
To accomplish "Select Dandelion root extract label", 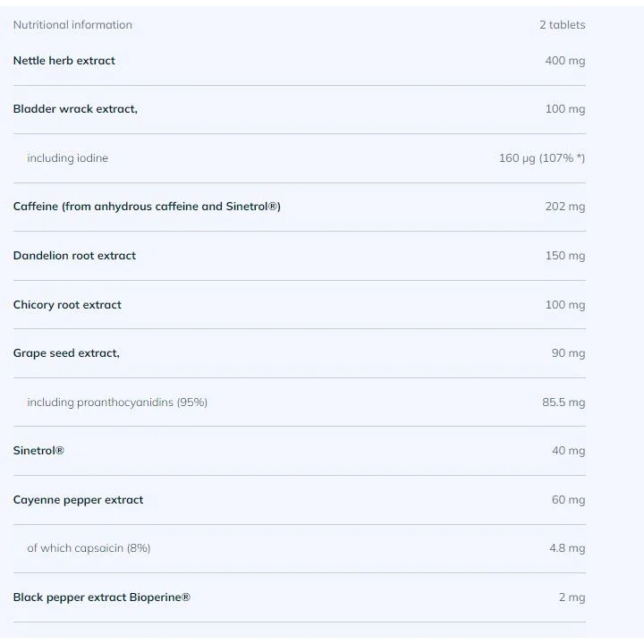I will pos(74,256).
